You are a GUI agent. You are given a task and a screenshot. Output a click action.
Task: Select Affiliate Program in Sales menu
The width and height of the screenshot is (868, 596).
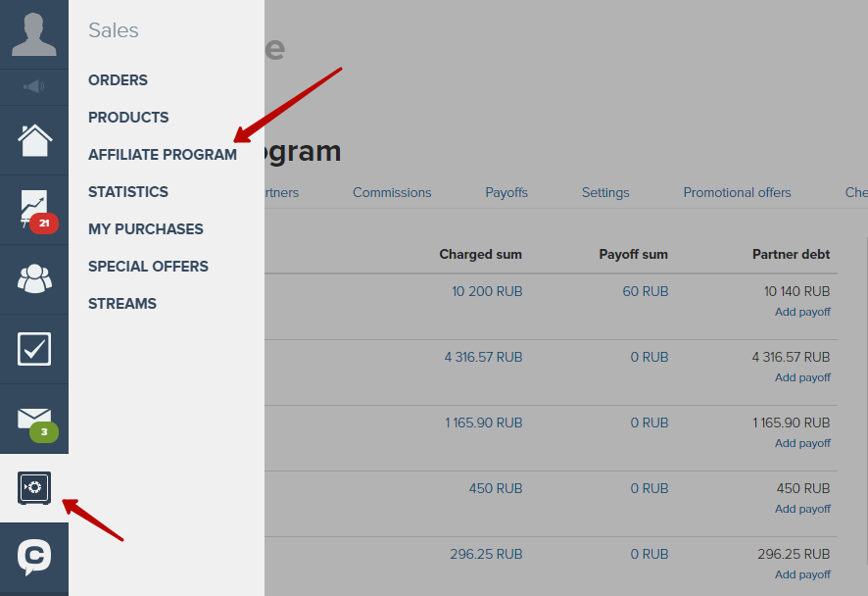[x=163, y=155]
